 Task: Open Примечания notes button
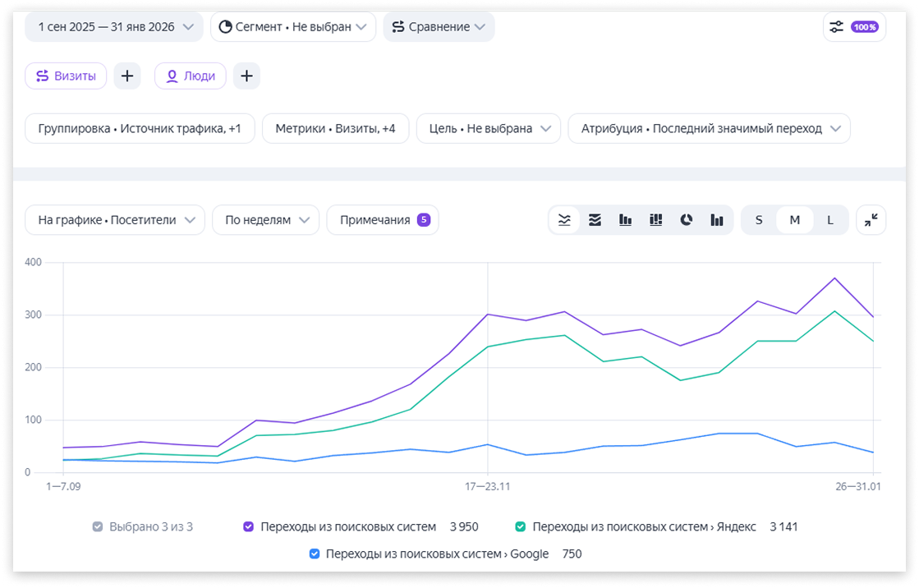383,220
